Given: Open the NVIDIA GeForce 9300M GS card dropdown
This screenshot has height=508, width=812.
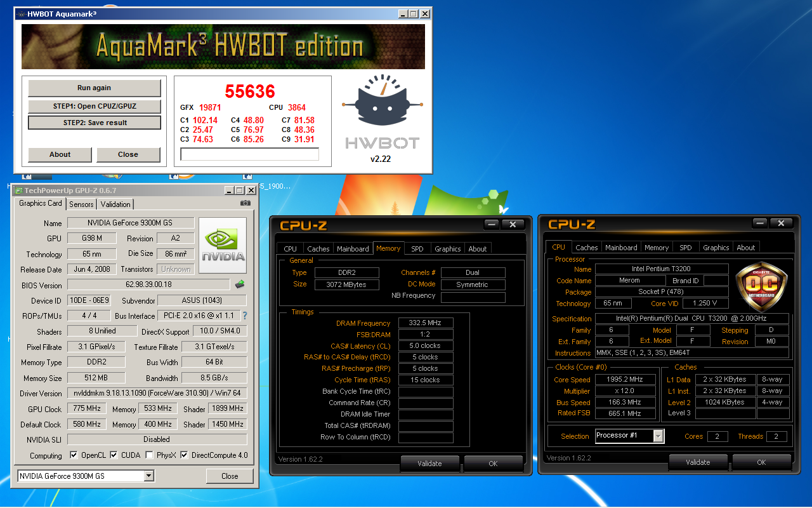Looking at the screenshot, I should [x=149, y=476].
